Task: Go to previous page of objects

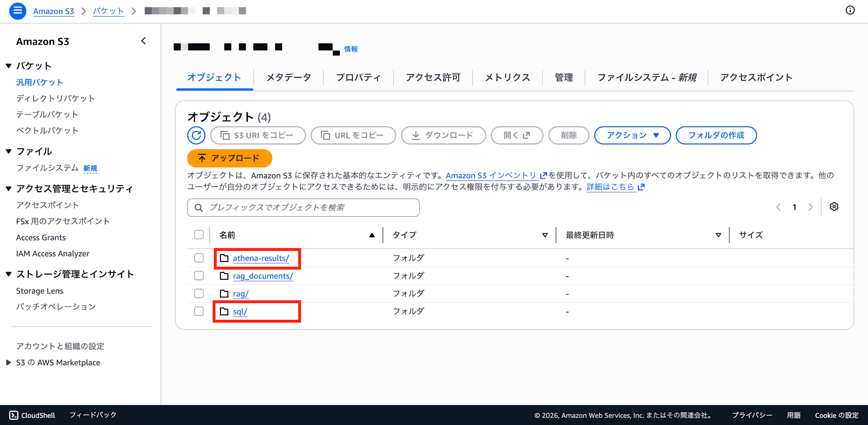Action: (778, 207)
